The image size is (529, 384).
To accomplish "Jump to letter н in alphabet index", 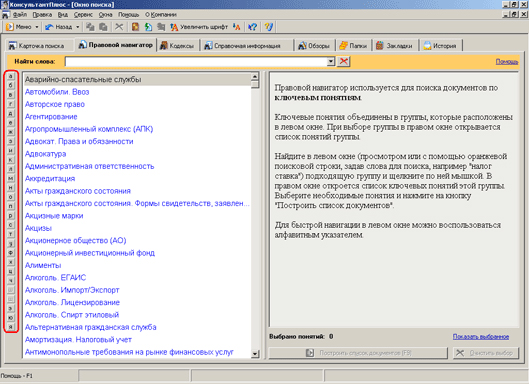I will pos(11,188).
